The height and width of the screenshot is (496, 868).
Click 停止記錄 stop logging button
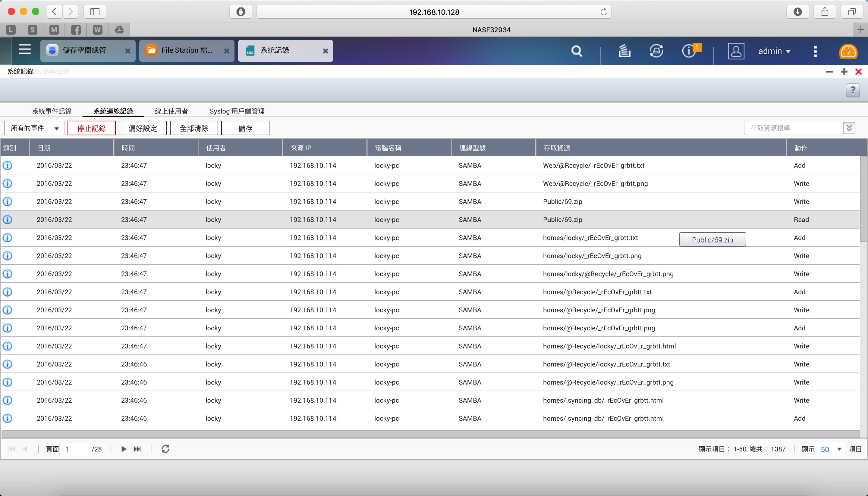click(x=91, y=128)
